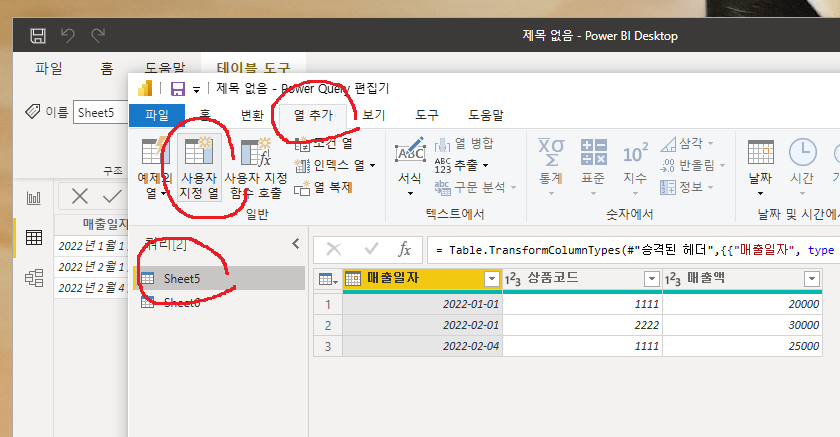
Task: Click the Save icon in Power BI Desktop title bar
Action: tap(38, 36)
